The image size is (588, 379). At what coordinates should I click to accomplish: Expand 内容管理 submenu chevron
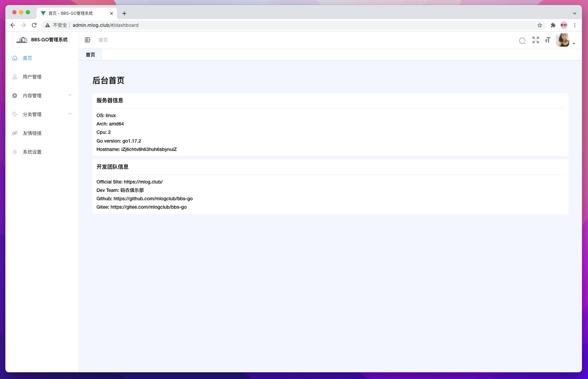coord(70,95)
